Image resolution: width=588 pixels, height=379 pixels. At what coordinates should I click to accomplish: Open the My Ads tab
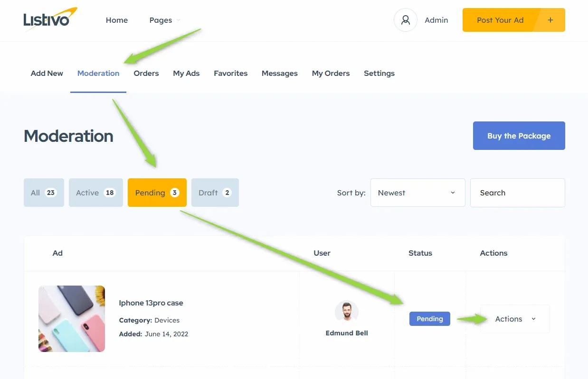(x=186, y=74)
